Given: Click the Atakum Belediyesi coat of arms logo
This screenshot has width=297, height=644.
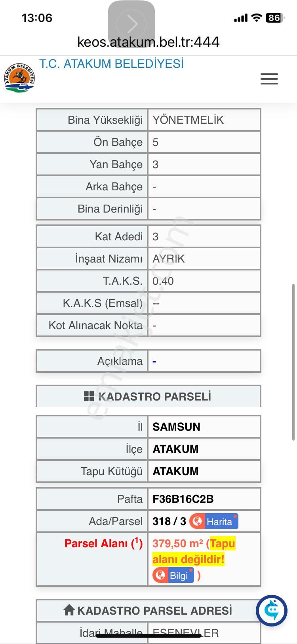Looking at the screenshot, I should (19, 78).
